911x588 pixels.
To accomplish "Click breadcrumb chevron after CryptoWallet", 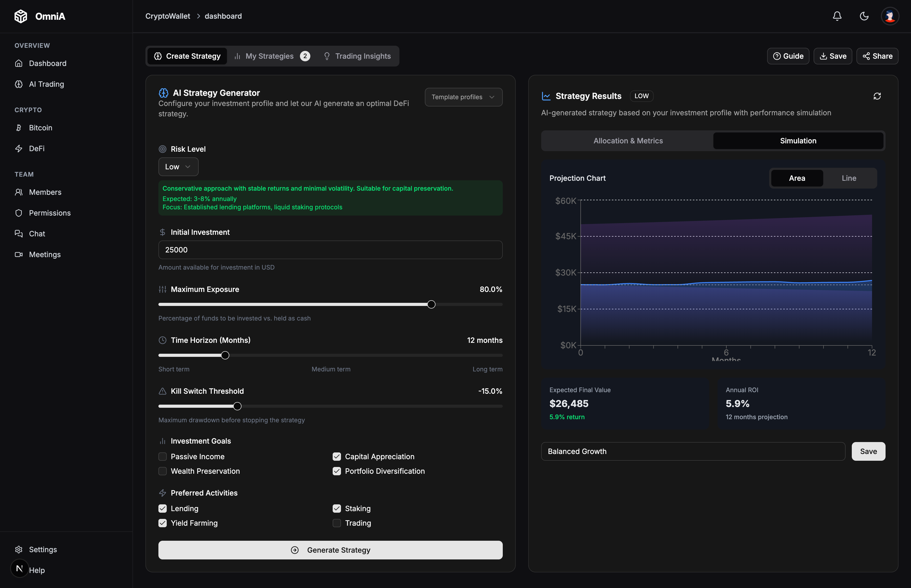I will (x=198, y=16).
